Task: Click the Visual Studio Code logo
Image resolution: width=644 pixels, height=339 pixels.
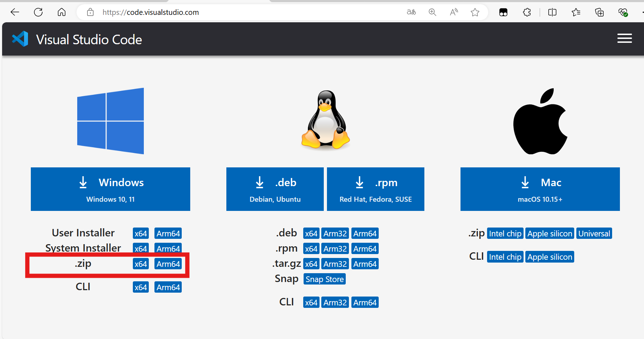Action: pos(20,39)
